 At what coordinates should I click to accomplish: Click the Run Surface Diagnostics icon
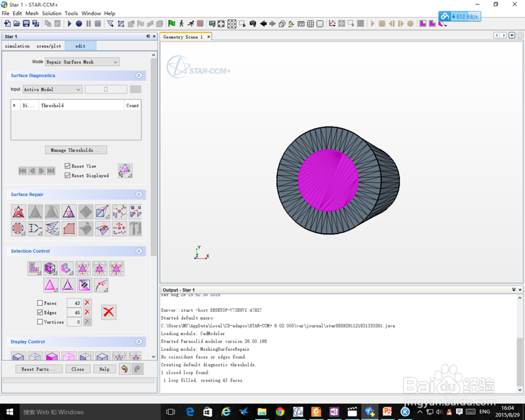point(125,171)
